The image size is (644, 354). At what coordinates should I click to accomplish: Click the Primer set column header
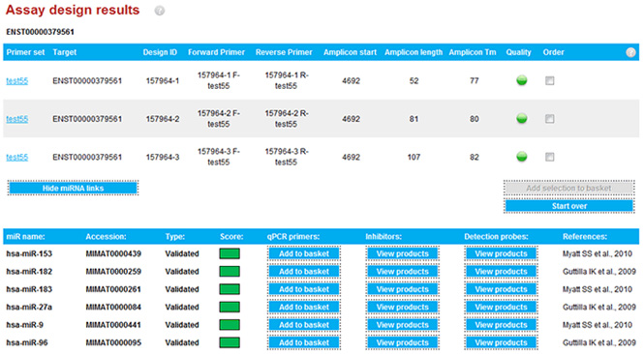click(x=25, y=52)
